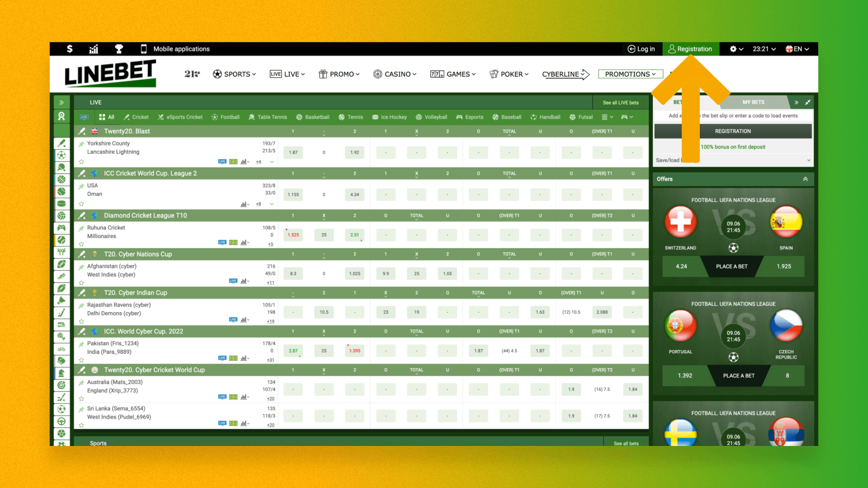Pin the Yorkshire County match
This screenshot has height=488, width=868.
pos(81,144)
